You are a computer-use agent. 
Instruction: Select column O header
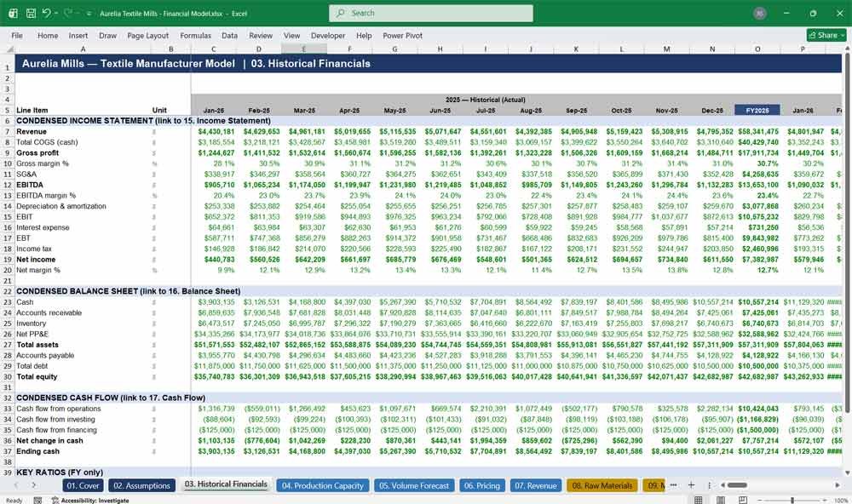pyautogui.click(x=757, y=49)
